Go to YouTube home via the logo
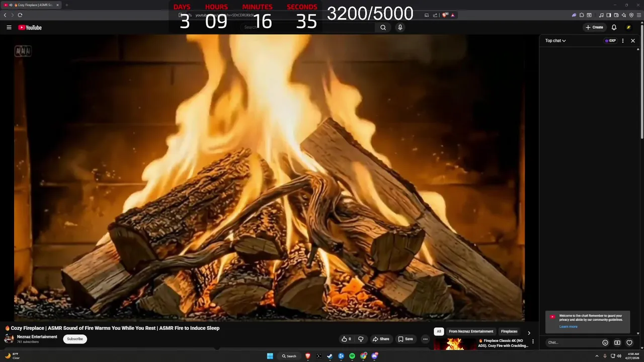The width and height of the screenshot is (644, 362). point(30,27)
